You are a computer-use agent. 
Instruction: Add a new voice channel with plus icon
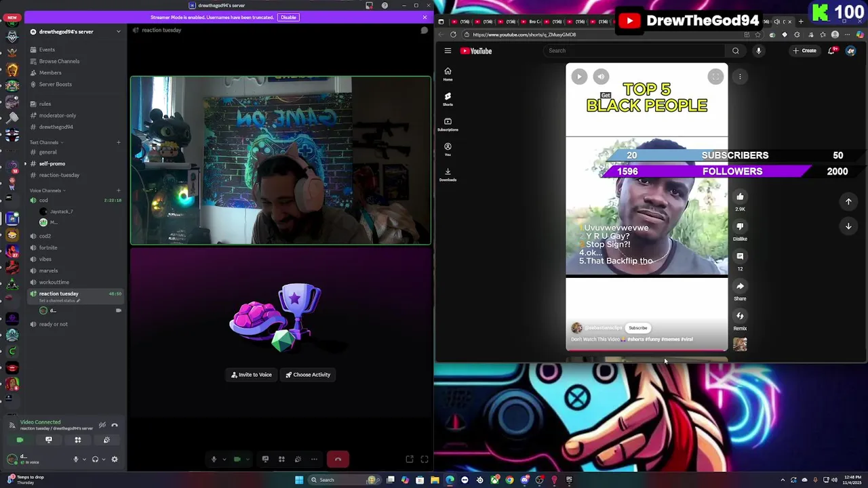(x=119, y=190)
